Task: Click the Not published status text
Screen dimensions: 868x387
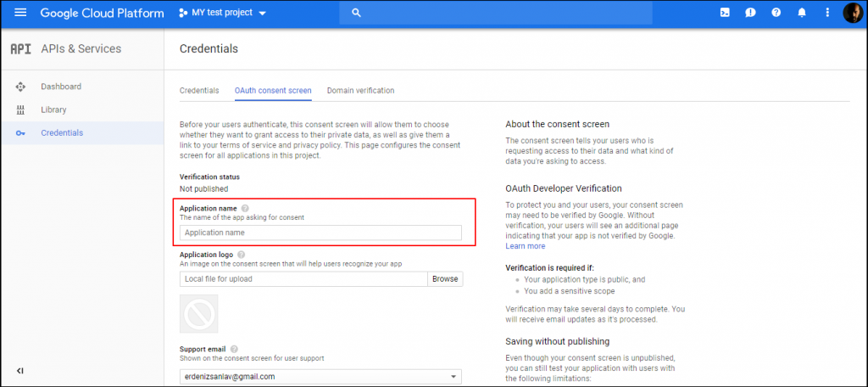Action: coord(203,188)
